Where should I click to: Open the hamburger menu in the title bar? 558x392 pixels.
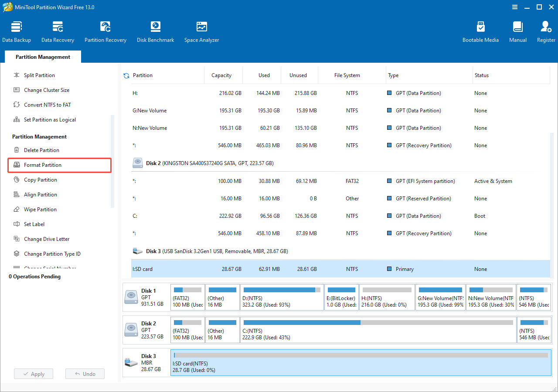[515, 7]
